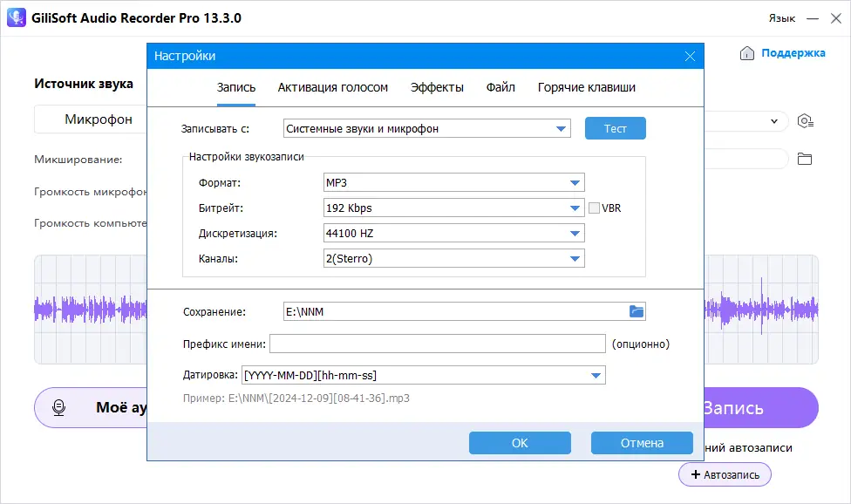Minimize the main window
This screenshot has height=504, width=851.
812,18
